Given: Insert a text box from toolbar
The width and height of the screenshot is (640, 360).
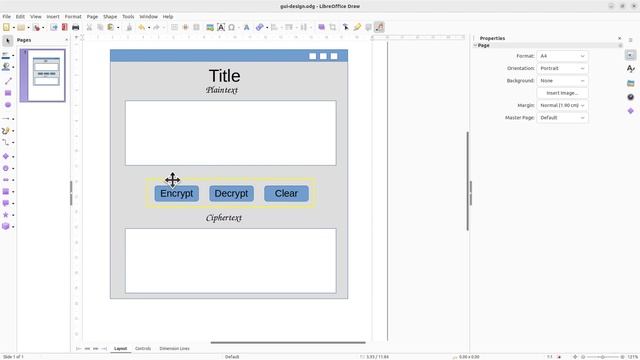Looking at the screenshot, I should coord(221,27).
